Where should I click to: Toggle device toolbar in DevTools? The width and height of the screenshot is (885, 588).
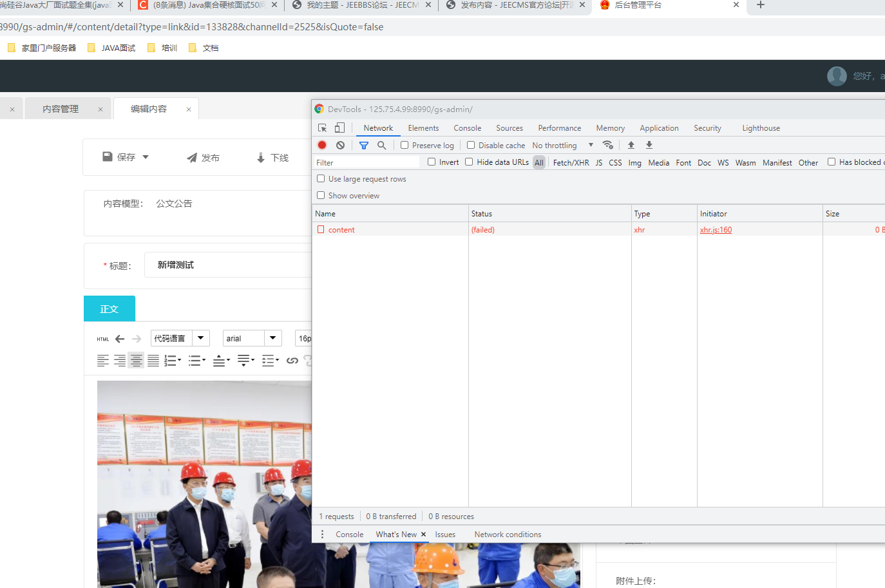[x=339, y=128]
